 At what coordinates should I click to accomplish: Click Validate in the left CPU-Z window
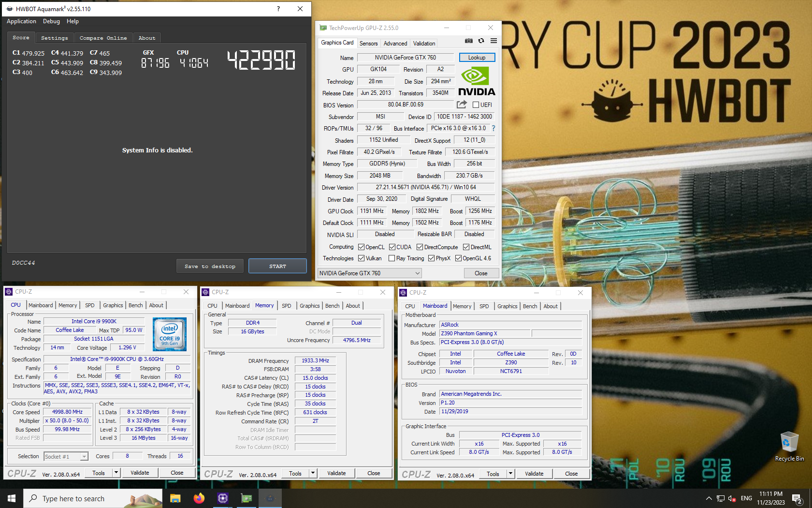(140, 473)
